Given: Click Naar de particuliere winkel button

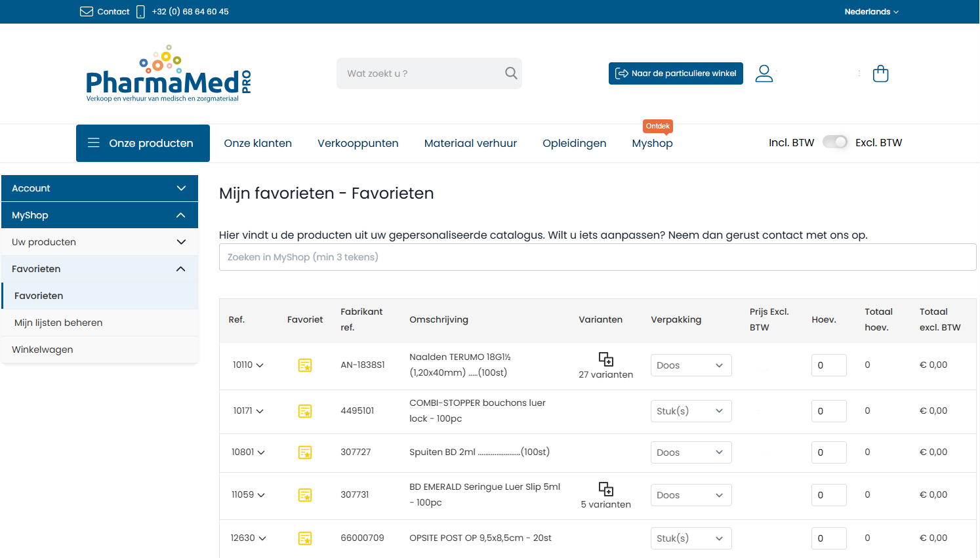Looking at the screenshot, I should pyautogui.click(x=676, y=73).
